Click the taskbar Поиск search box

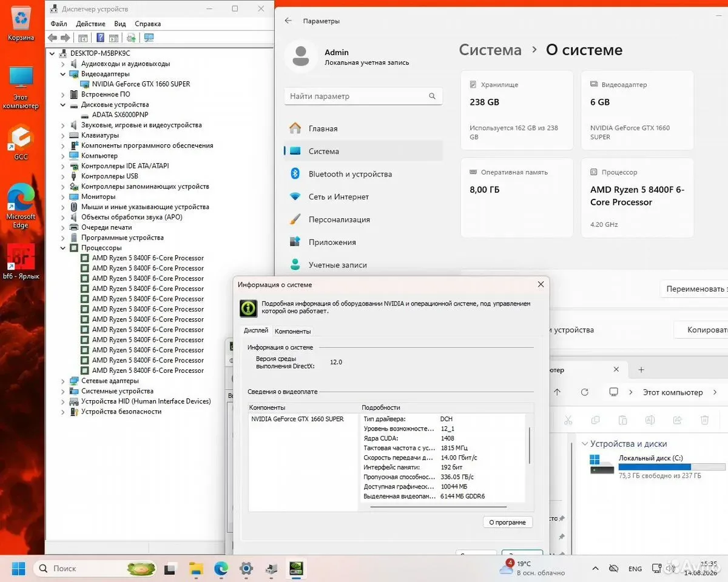click(x=96, y=568)
